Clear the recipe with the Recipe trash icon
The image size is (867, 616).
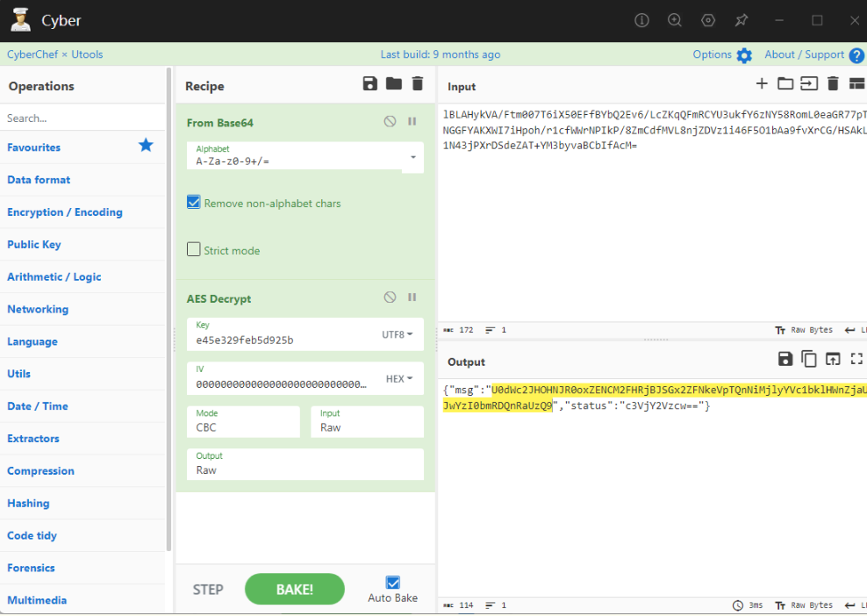418,83
